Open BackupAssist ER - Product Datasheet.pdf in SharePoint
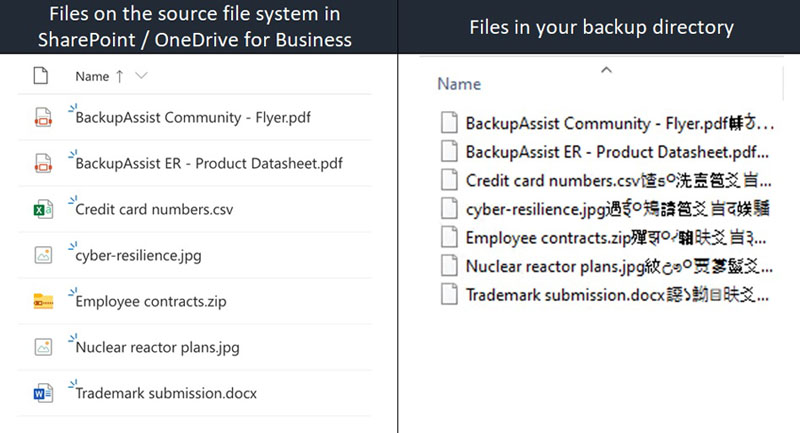The image size is (800, 433). pos(209,164)
